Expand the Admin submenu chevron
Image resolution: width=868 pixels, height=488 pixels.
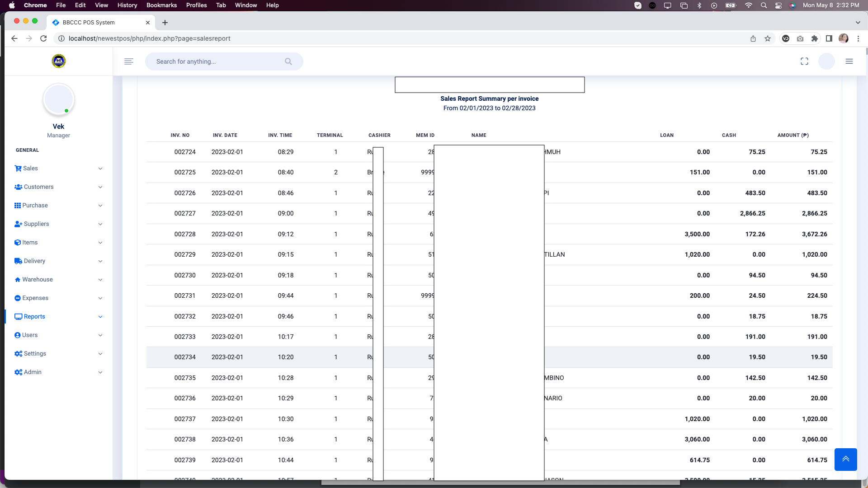(x=100, y=372)
